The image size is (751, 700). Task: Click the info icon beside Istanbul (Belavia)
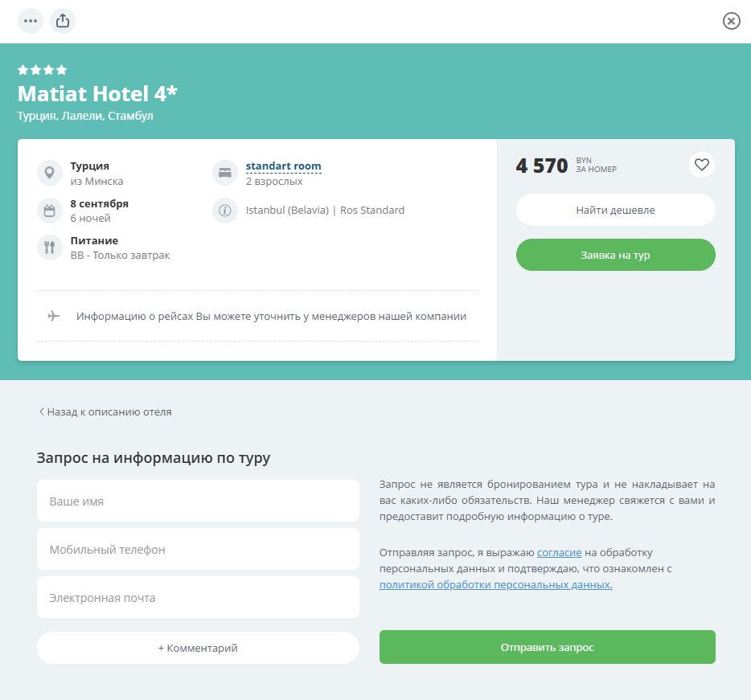click(x=225, y=211)
